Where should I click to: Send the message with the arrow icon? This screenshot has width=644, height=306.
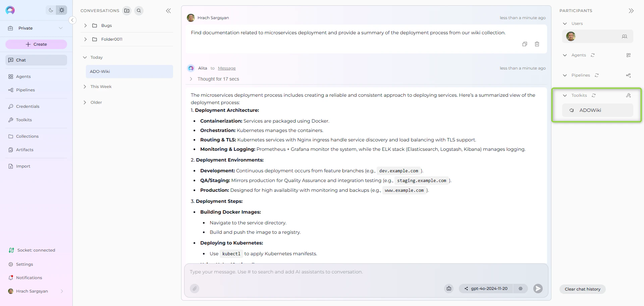click(538, 289)
